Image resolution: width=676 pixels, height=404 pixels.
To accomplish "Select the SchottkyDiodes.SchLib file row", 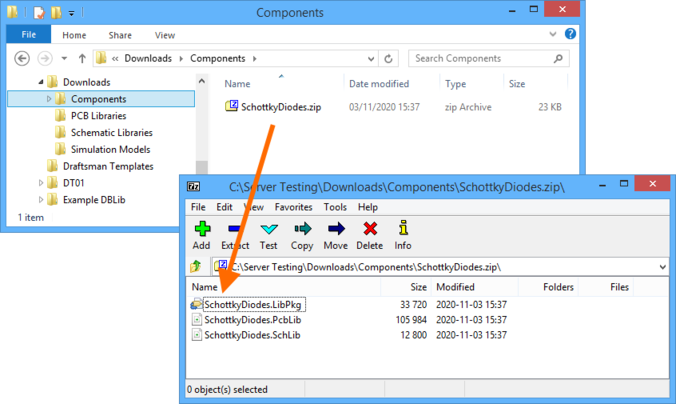I will (349, 335).
